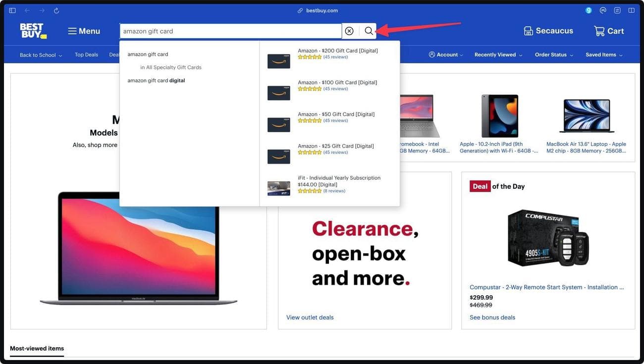Open the Saved Items dropdown

point(602,54)
